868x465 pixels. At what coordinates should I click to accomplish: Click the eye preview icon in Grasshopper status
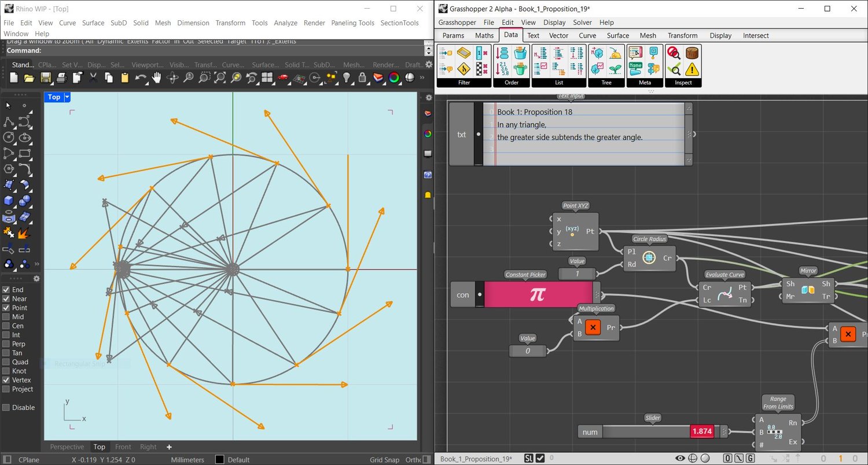pos(681,459)
